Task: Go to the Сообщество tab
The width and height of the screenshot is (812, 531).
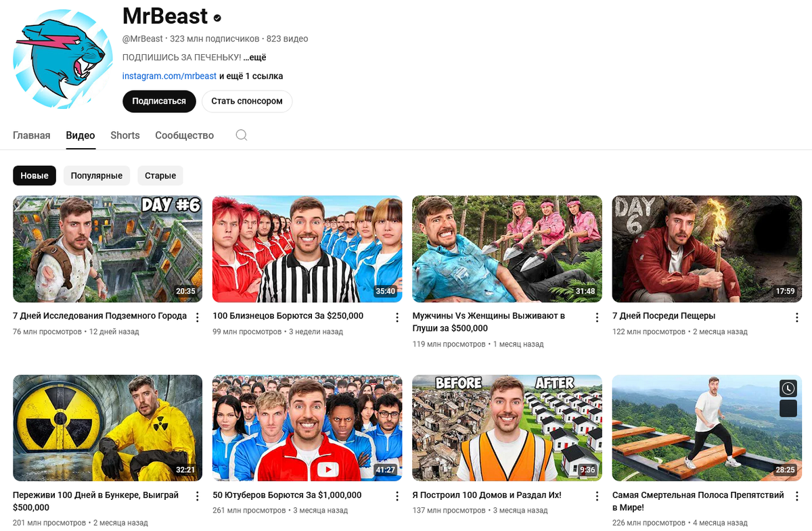Action: pos(184,135)
